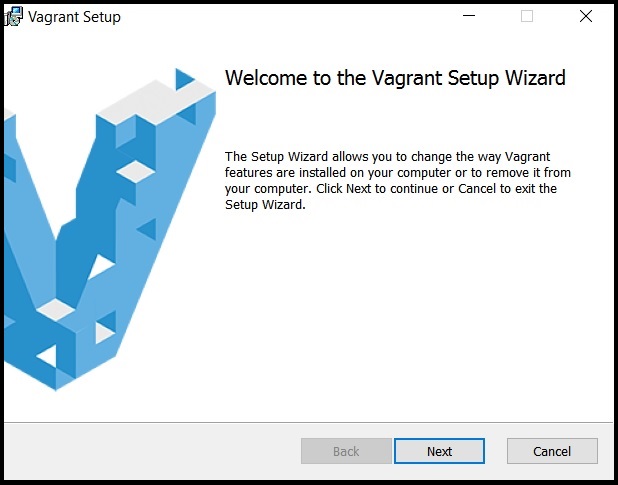Click the white triangle cutout on logo's inner arm
The width and height of the screenshot is (618, 485).
(100, 266)
